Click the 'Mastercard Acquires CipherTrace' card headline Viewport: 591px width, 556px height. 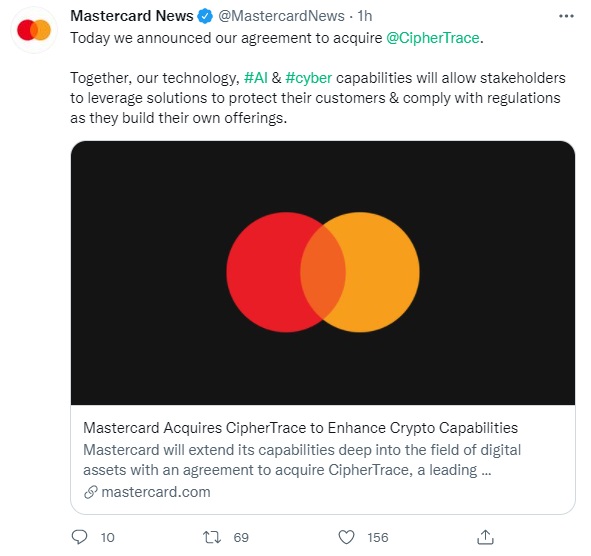(x=300, y=428)
